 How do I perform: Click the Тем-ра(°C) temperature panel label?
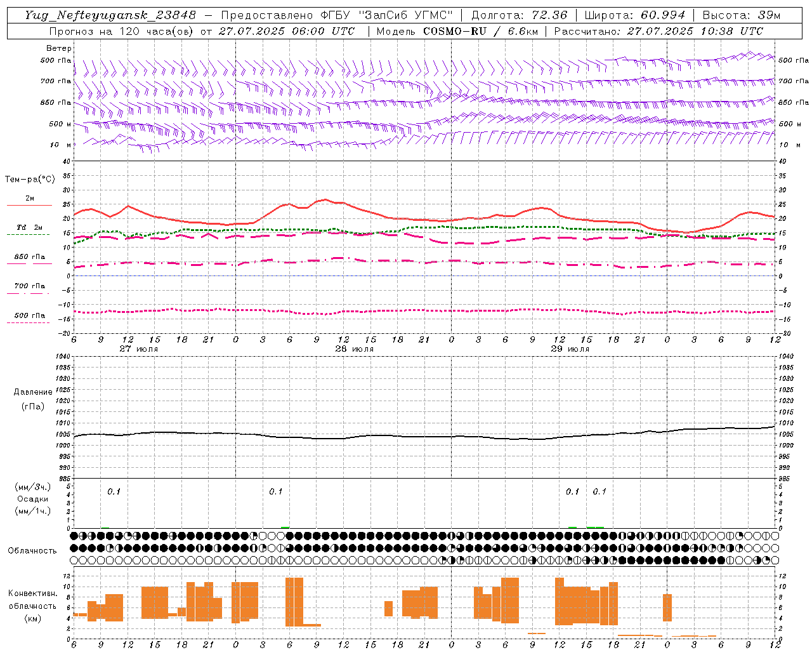(30, 180)
